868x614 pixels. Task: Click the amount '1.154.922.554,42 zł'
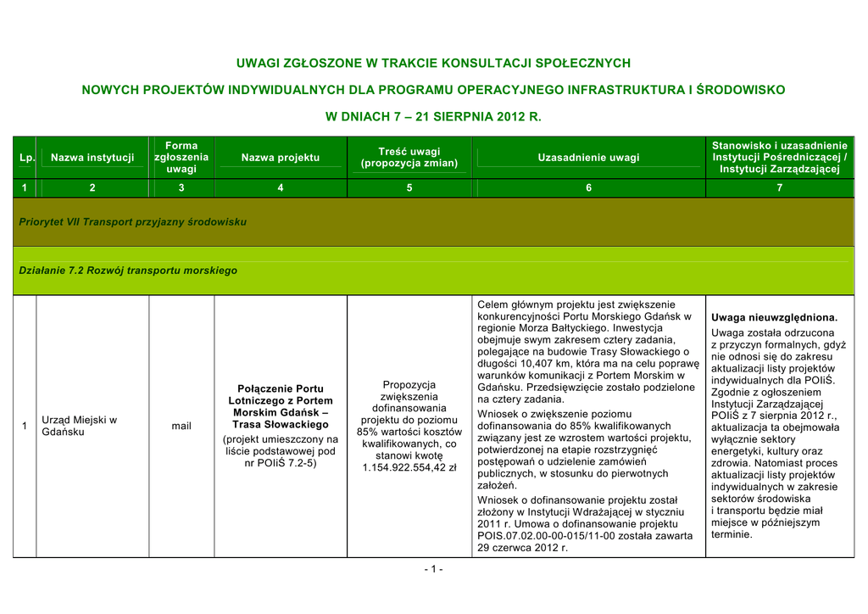409,467
